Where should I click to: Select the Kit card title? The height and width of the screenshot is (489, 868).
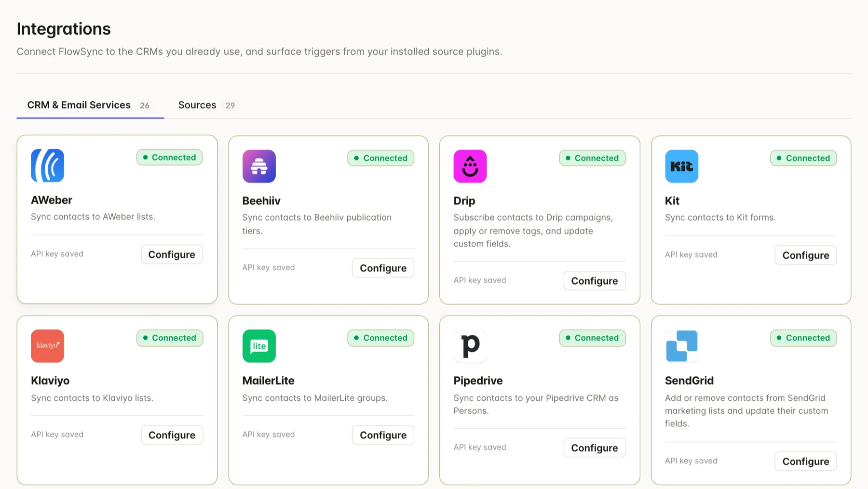click(x=672, y=201)
